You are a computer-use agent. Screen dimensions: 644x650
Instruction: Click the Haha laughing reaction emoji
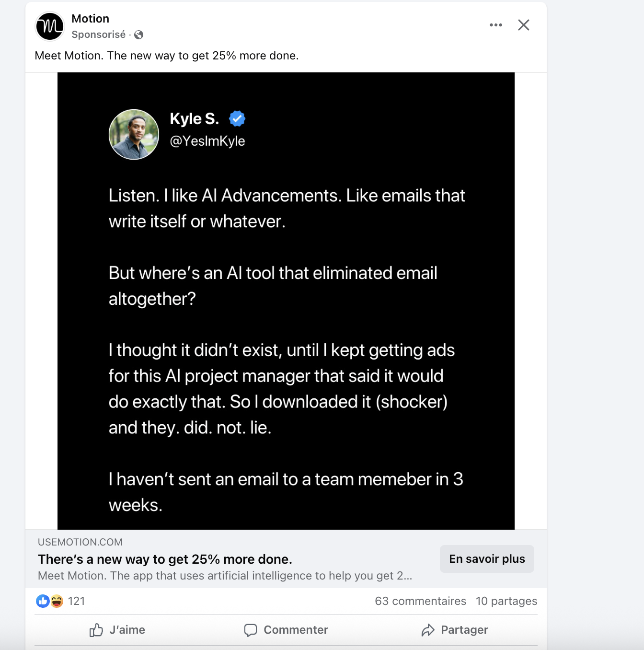pyautogui.click(x=57, y=601)
